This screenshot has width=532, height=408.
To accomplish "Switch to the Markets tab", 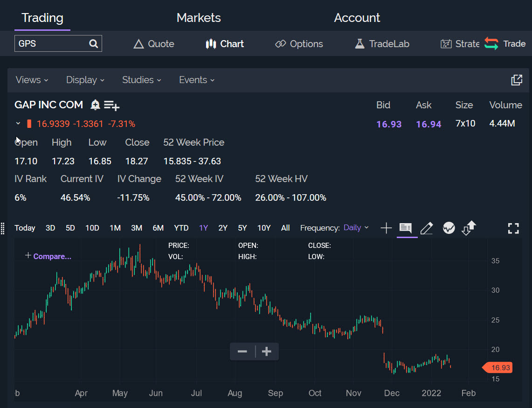I will click(199, 18).
